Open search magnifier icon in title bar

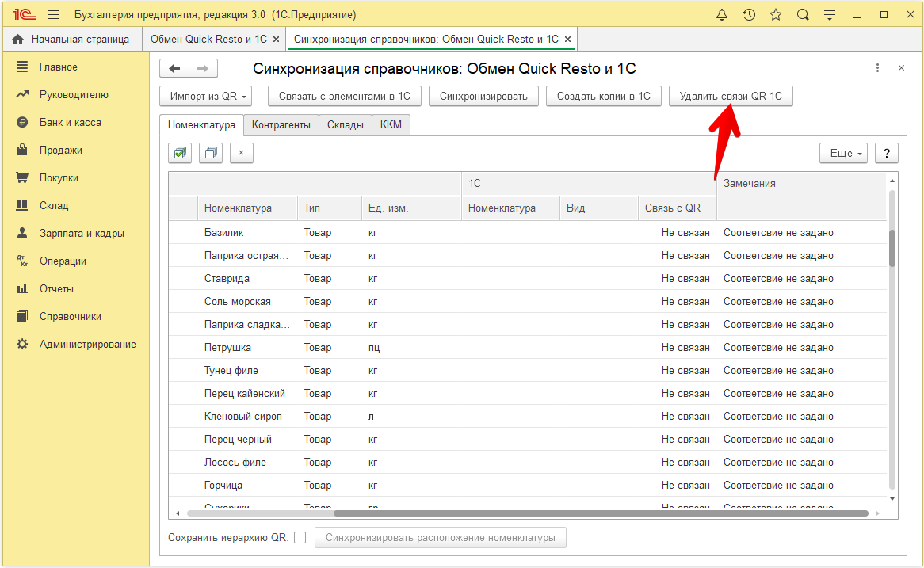coord(803,15)
